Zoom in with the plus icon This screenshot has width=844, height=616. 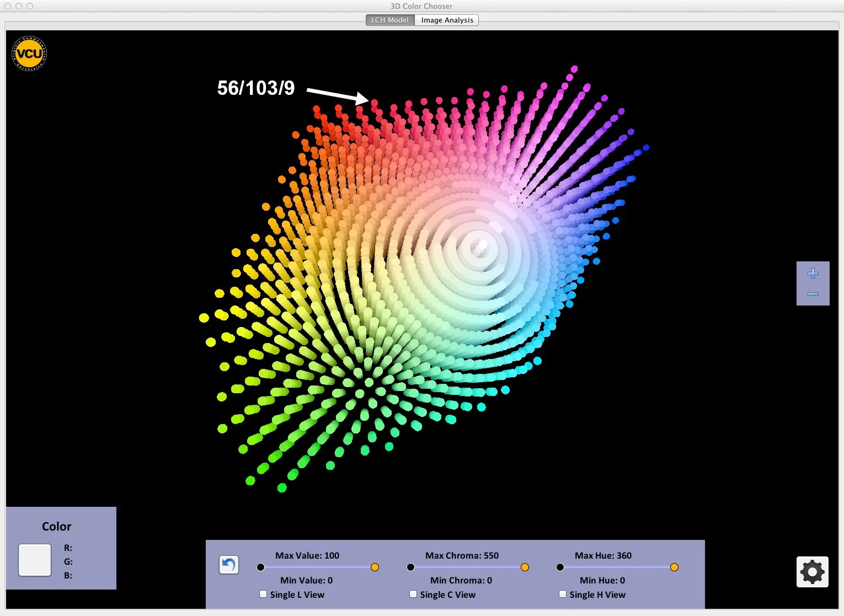[x=813, y=272]
